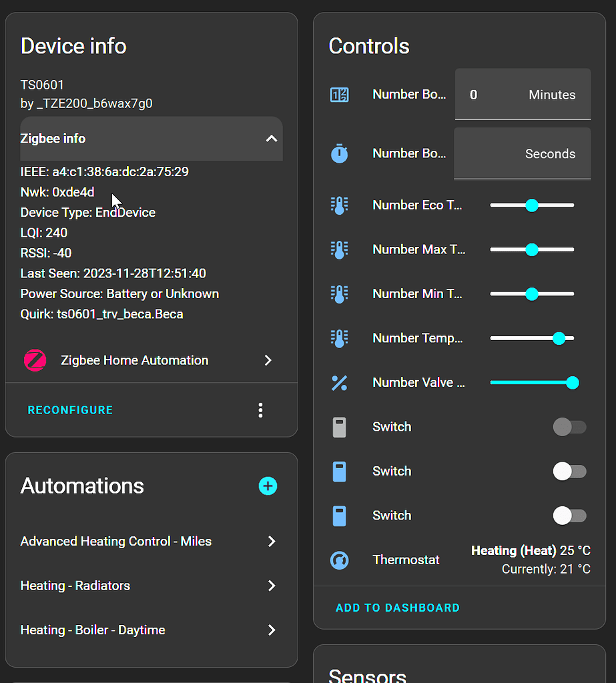This screenshot has height=683, width=616.
Task: Click the TS0601 model name
Action: click(42, 85)
